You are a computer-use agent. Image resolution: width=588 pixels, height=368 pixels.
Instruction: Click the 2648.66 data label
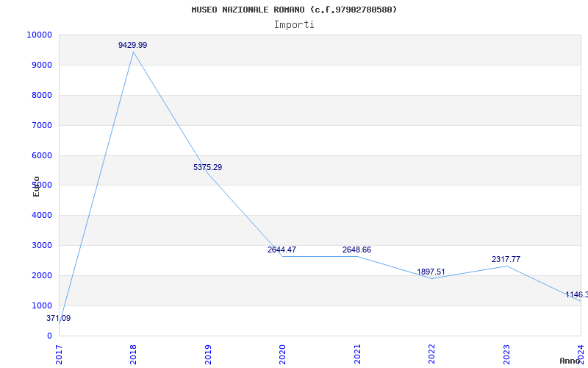click(x=356, y=250)
